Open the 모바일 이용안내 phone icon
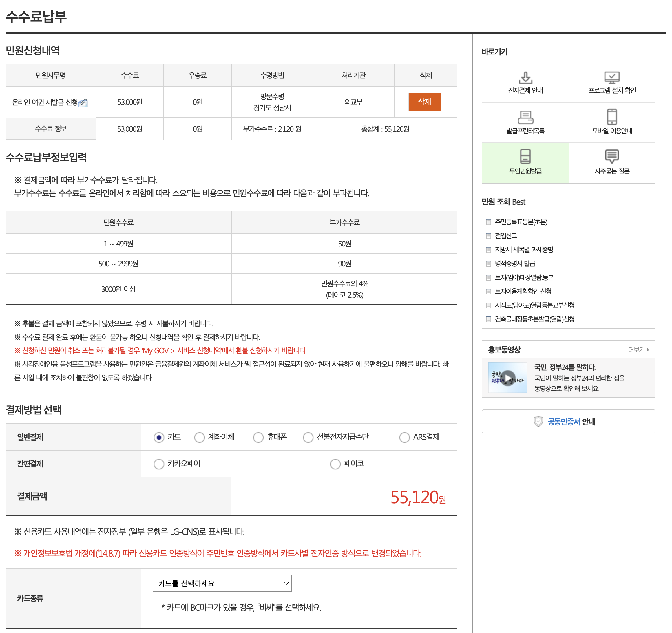 611,117
